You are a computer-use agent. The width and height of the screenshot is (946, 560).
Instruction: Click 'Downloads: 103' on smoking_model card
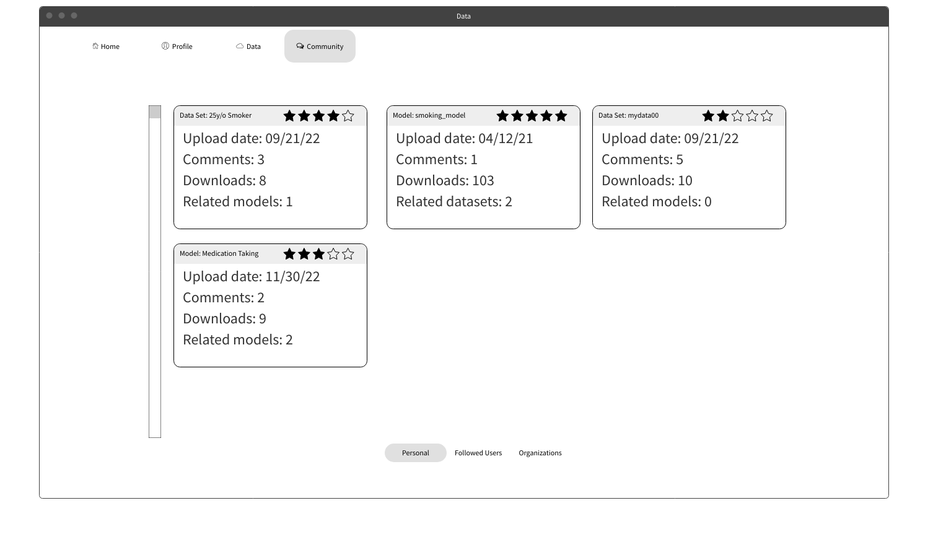coord(445,180)
